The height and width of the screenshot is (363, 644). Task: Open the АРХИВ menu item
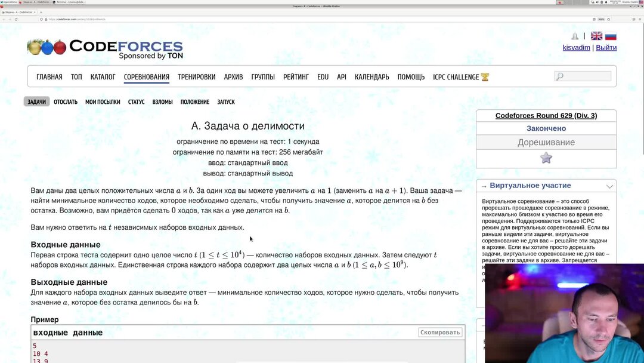pyautogui.click(x=233, y=77)
